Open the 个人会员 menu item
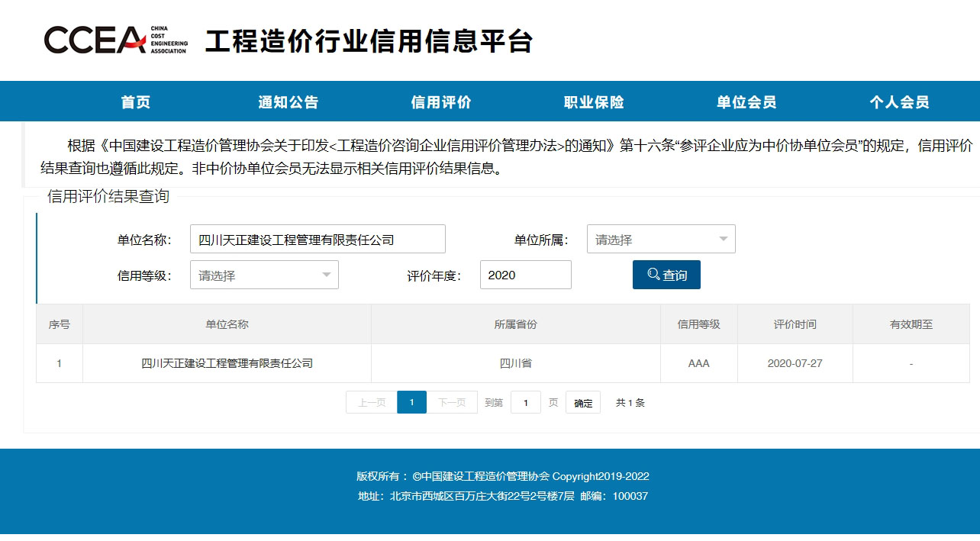This screenshot has width=980, height=541. 899,102
